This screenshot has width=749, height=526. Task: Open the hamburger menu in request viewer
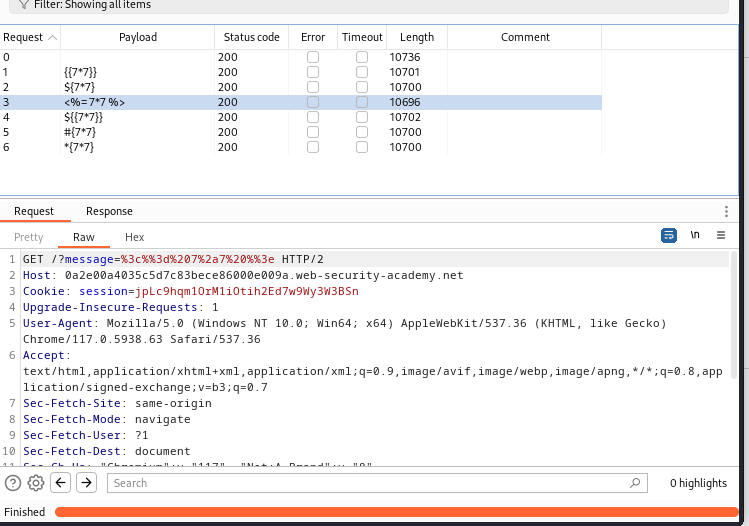(721, 235)
